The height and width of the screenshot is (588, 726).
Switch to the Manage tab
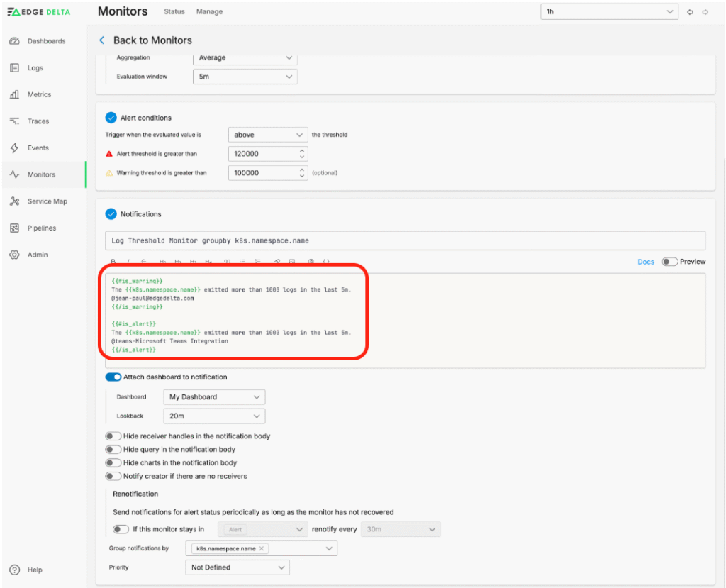click(209, 12)
